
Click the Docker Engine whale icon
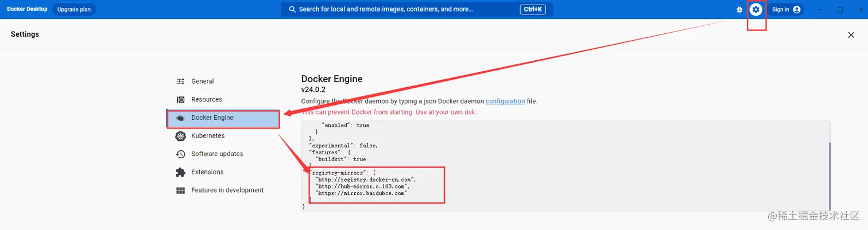[181, 118]
